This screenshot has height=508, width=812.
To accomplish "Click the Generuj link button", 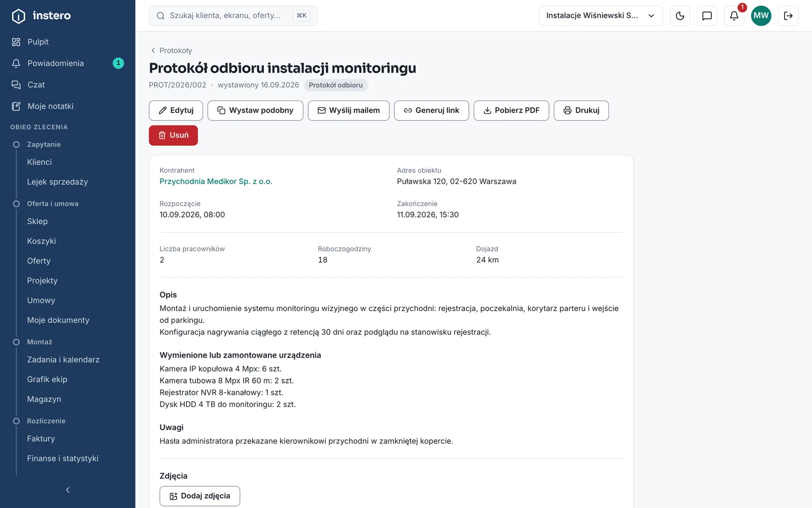I will (431, 110).
